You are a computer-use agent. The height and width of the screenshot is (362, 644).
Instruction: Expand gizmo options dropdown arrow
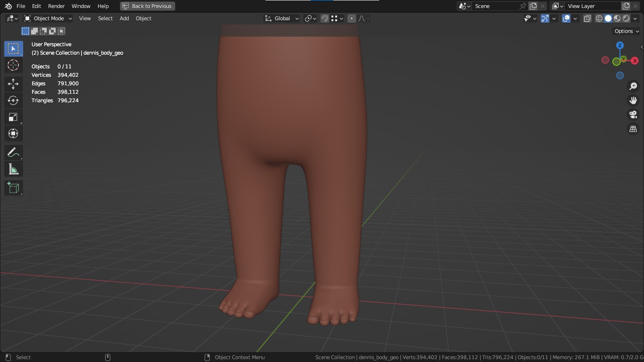pyautogui.click(x=554, y=18)
